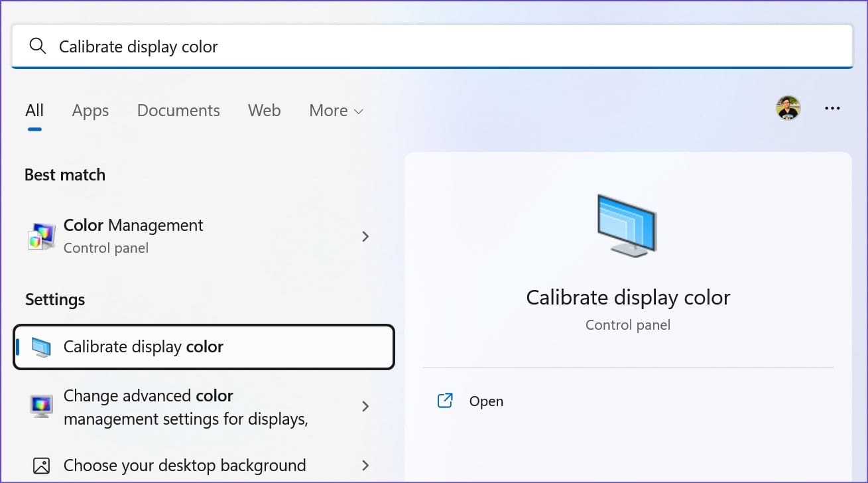
Task: Expand Choose your desktop background chevron
Action: 365,465
